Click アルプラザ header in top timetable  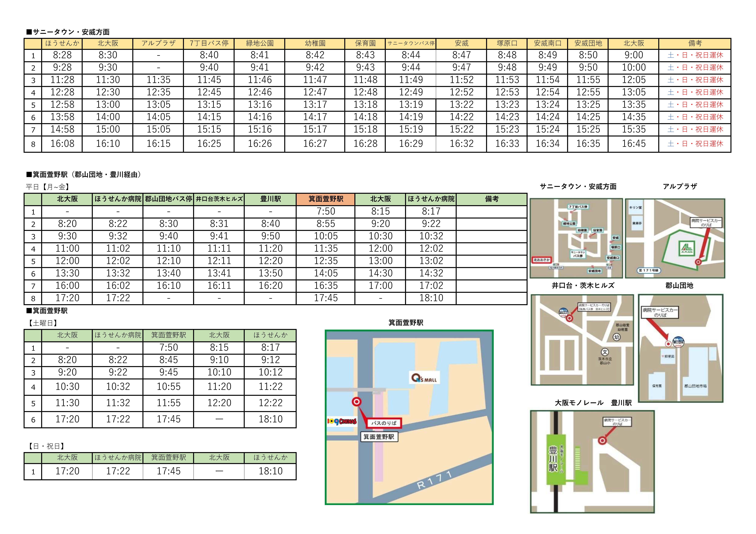click(158, 43)
